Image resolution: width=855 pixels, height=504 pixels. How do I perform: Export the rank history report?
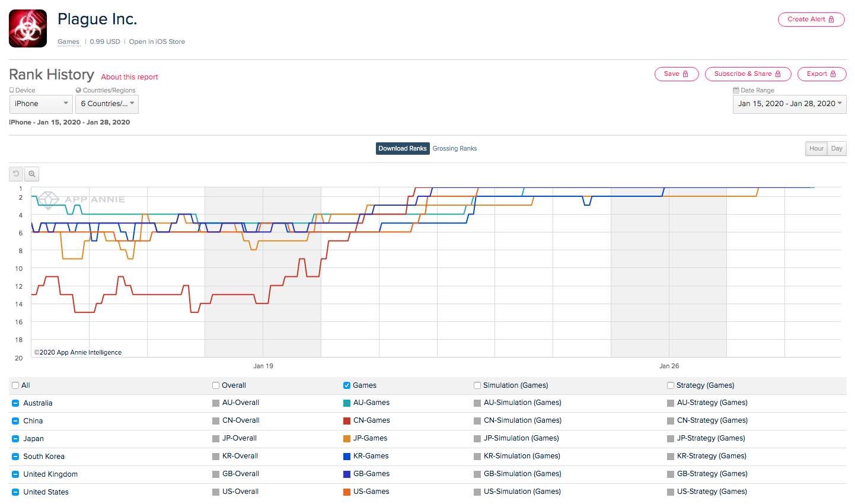(x=822, y=74)
